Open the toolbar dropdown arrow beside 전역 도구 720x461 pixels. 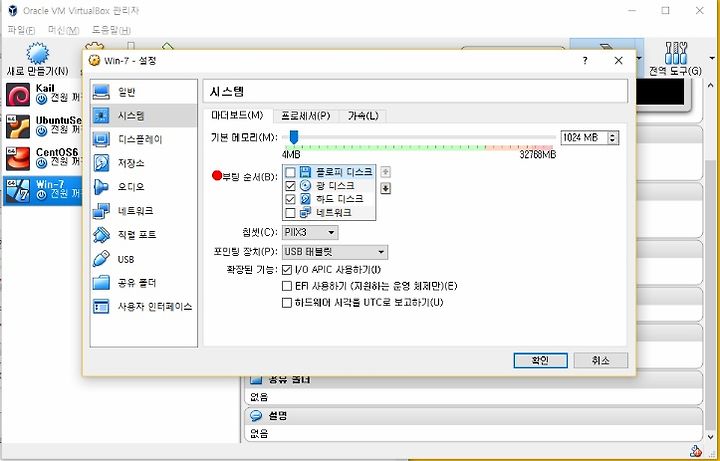712,58
